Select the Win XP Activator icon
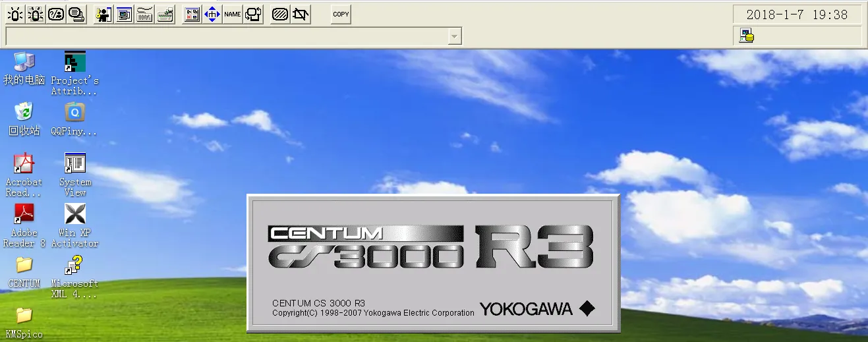The height and width of the screenshot is (342, 868). click(x=75, y=226)
